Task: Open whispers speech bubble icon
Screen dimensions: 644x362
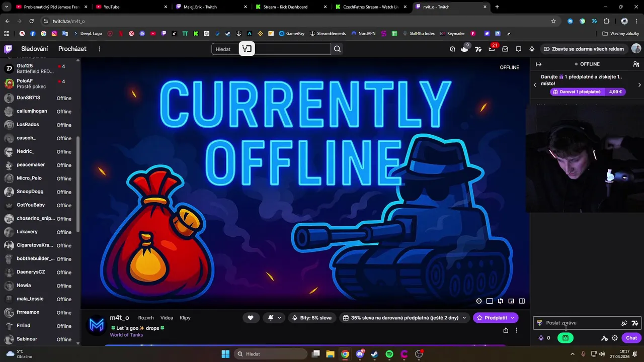Action: pos(518,49)
